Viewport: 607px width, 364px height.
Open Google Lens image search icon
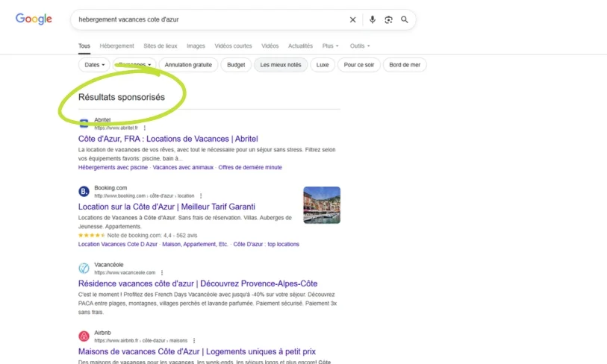[x=388, y=19]
